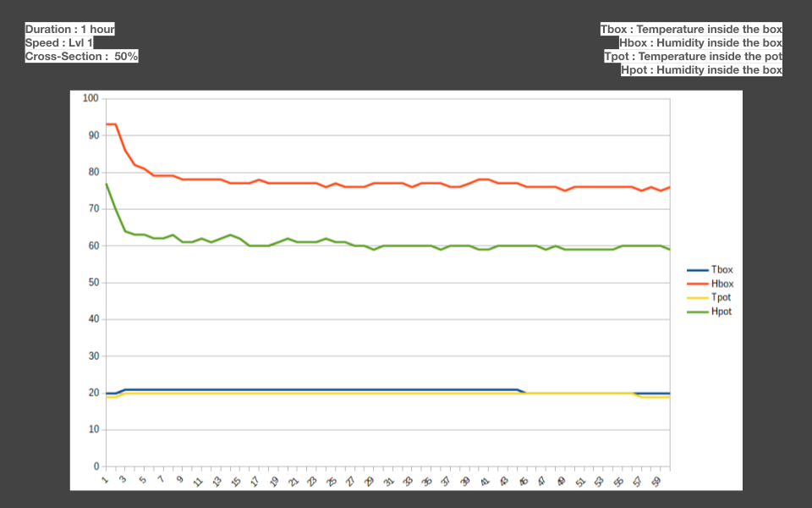
Task: Click the green Hpot line's starting point at 77
Action: point(106,184)
